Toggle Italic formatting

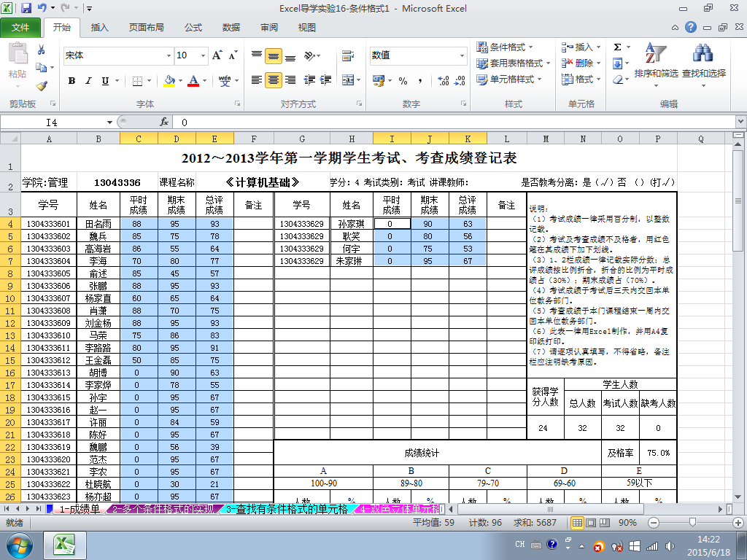pos(88,80)
